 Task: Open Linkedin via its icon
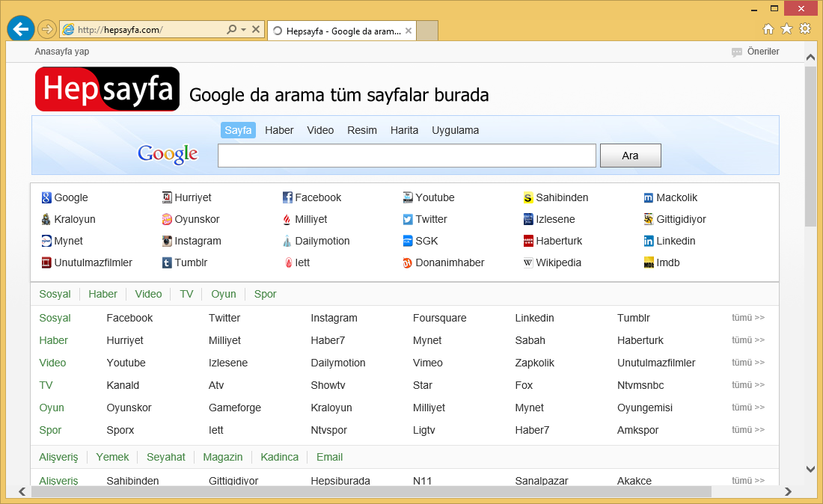tap(648, 241)
